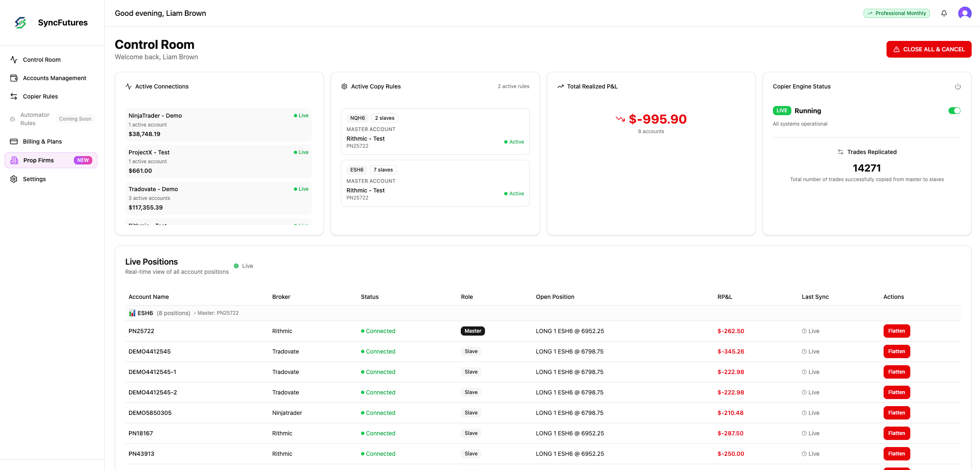Click the LIVE status badge near Running
Image resolution: width=980 pixels, height=470 pixels.
click(x=782, y=110)
